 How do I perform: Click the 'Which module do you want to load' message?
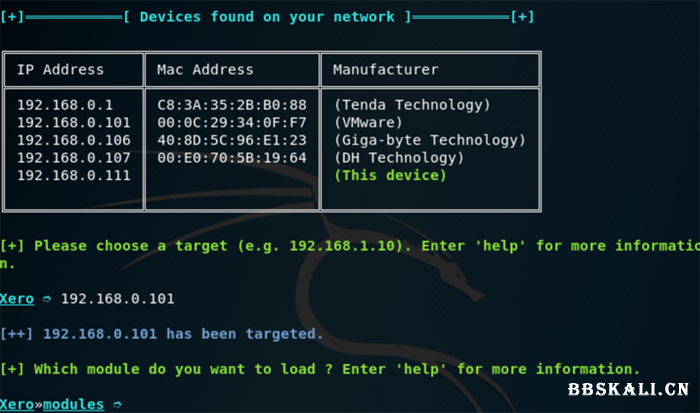(x=320, y=369)
